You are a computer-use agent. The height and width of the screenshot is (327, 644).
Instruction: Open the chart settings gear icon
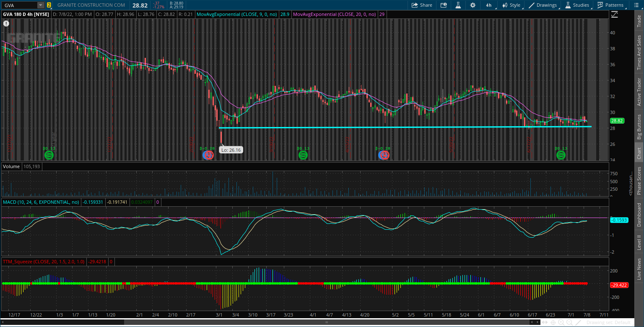tap(472, 5)
